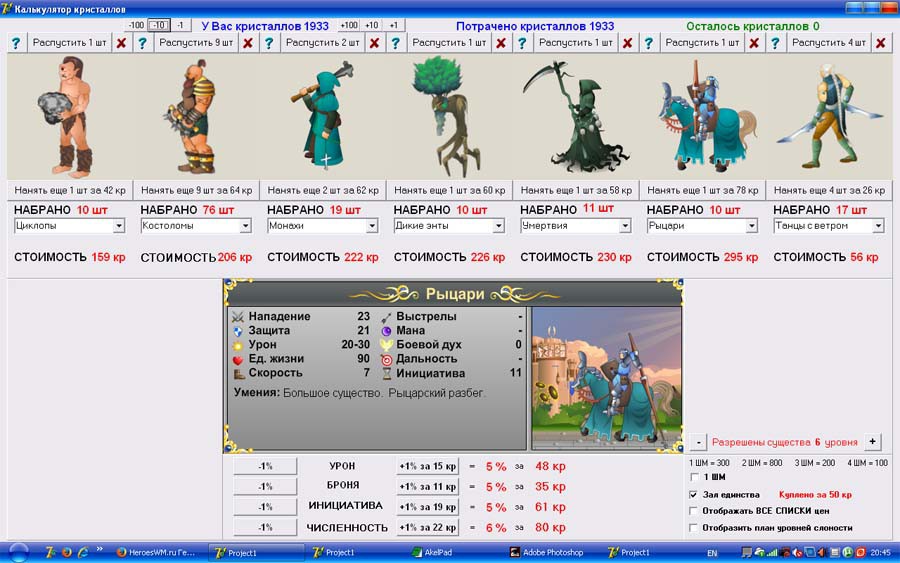Increase ИНИЦИАТИВА with +1% за 19 кр

[x=428, y=507]
